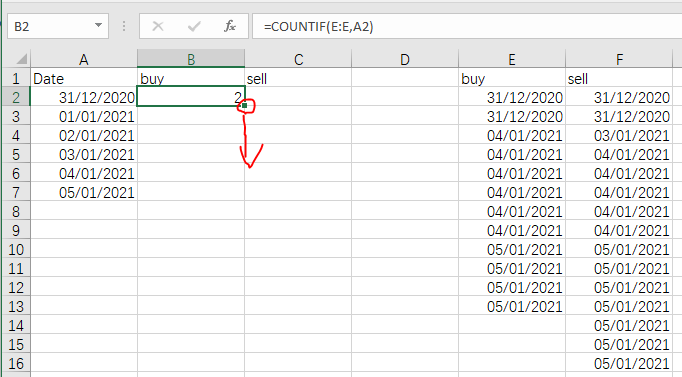The image size is (682, 377).
Task: Select column D header
Action: 405,59
